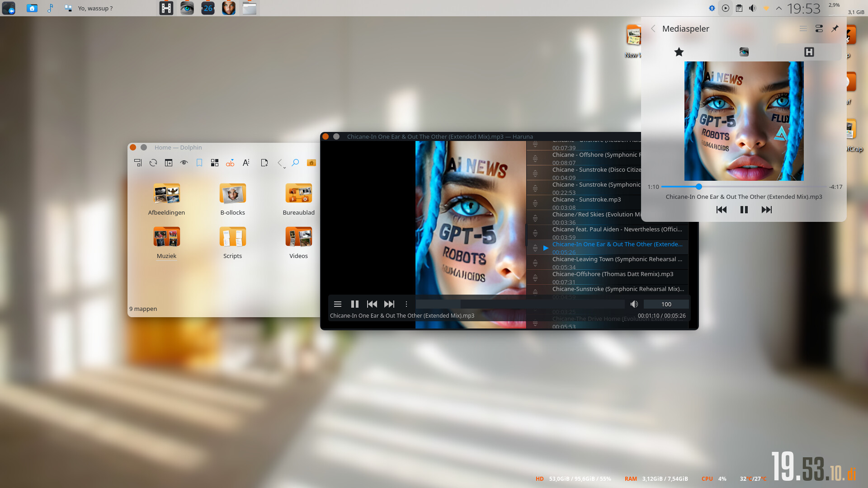Switch to icons view mode in Dolphin
The image size is (868, 488).
click(x=215, y=163)
